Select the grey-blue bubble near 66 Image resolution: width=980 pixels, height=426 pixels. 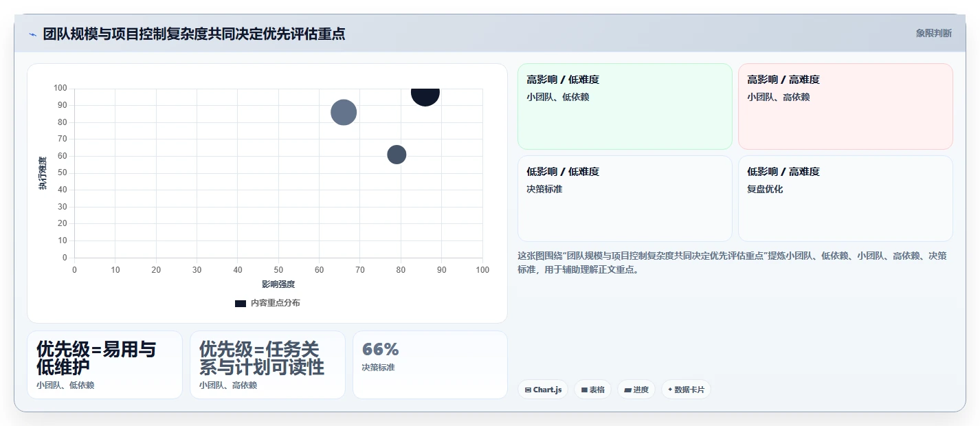pos(344,112)
